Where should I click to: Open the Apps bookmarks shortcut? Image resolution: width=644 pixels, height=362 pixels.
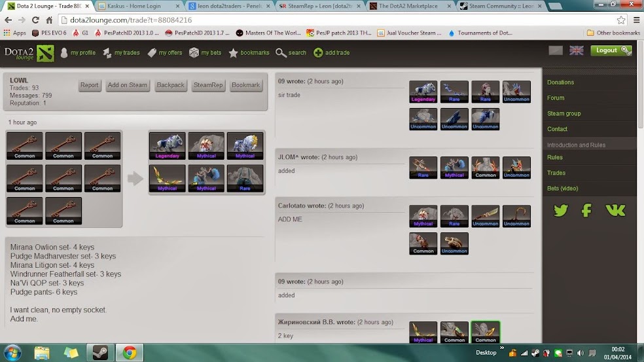click(14, 33)
